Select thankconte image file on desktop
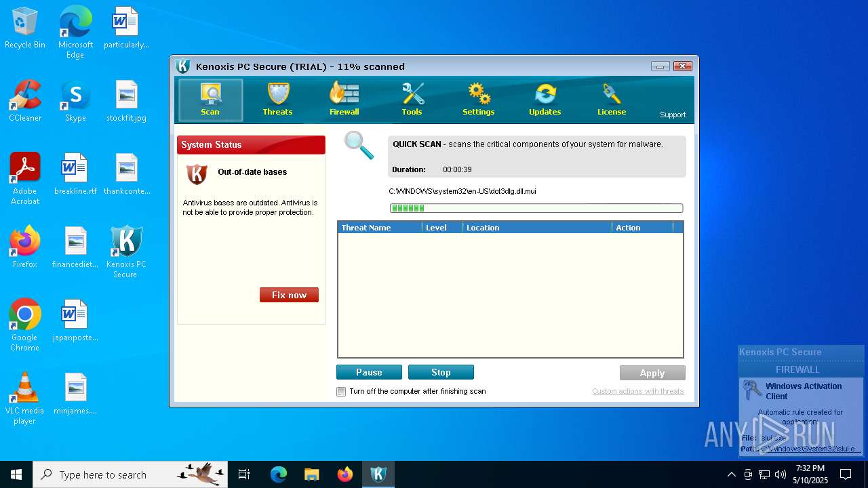The height and width of the screenshot is (488, 868). click(126, 175)
